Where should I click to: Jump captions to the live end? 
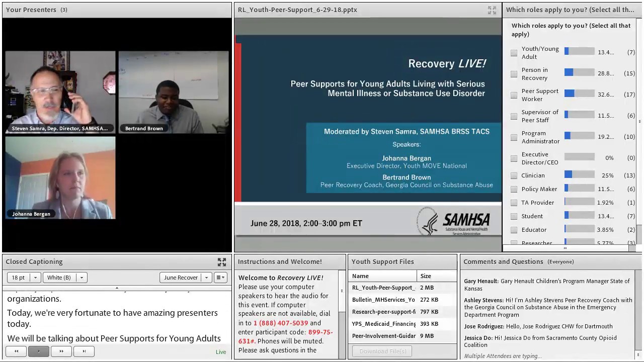tap(84, 351)
